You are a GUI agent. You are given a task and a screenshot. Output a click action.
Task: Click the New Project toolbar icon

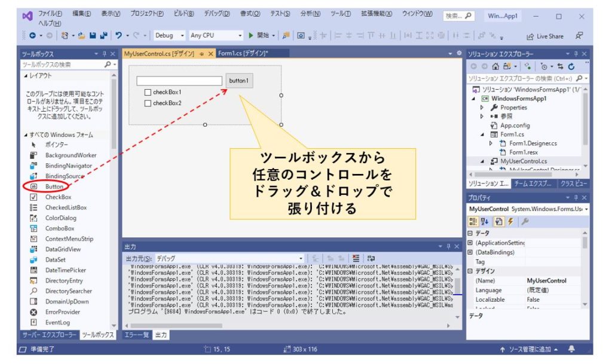[x=65, y=35]
